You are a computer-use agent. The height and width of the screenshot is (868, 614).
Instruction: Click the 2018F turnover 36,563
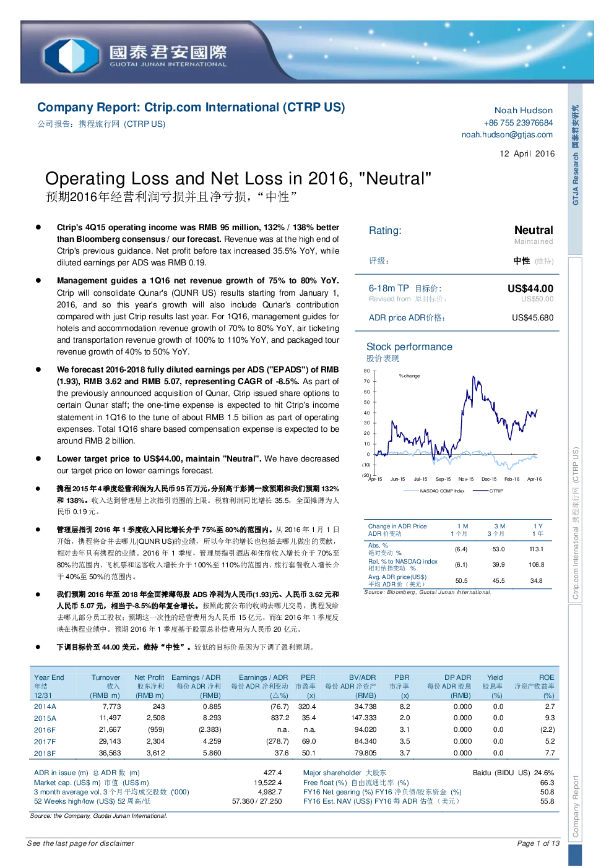pyautogui.click(x=110, y=753)
